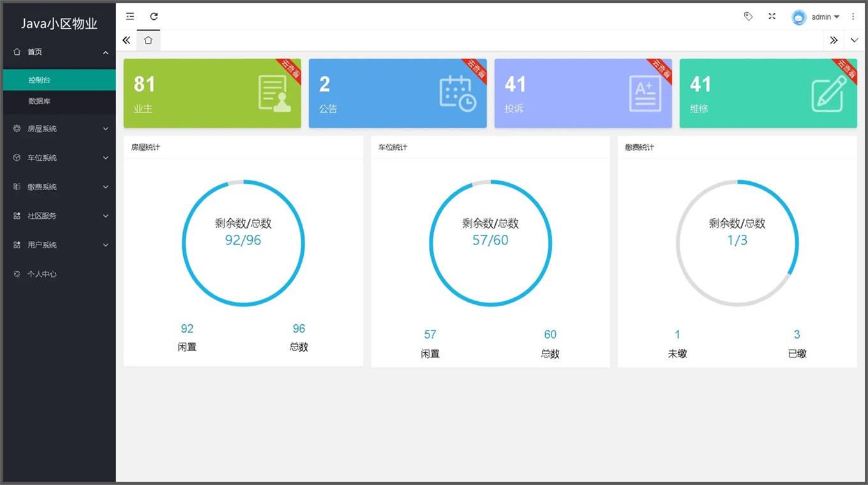The image size is (868, 485).
Task: Open the tag icon in top bar
Action: pyautogui.click(x=748, y=17)
